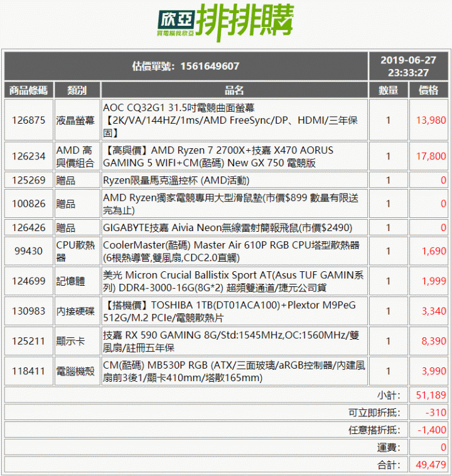
Task: Click price 3,990
Action: click(434, 371)
